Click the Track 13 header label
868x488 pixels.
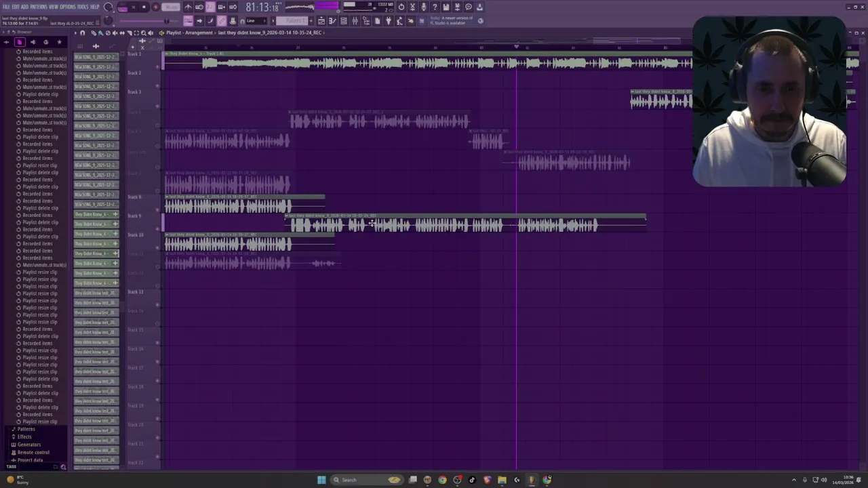(x=135, y=291)
